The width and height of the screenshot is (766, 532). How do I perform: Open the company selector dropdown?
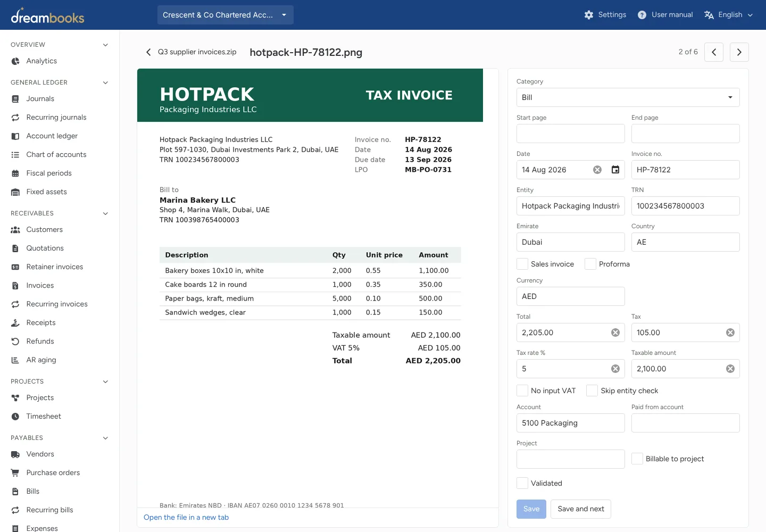click(x=226, y=15)
